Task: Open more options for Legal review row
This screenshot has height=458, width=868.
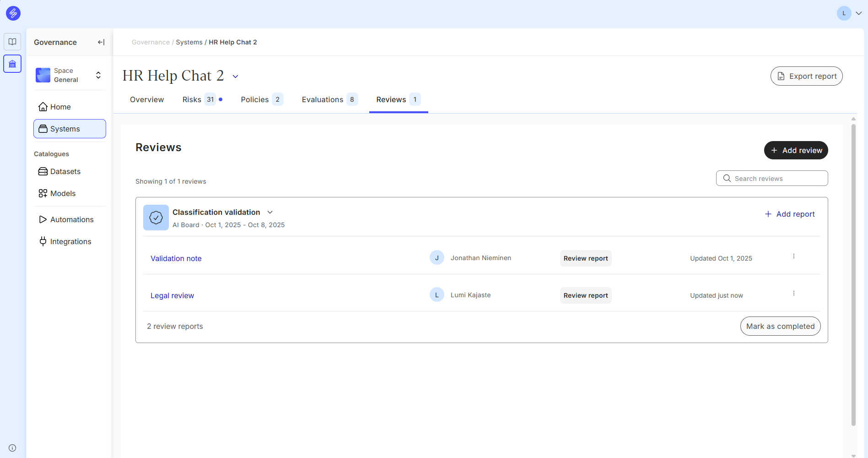Action: pyautogui.click(x=793, y=294)
